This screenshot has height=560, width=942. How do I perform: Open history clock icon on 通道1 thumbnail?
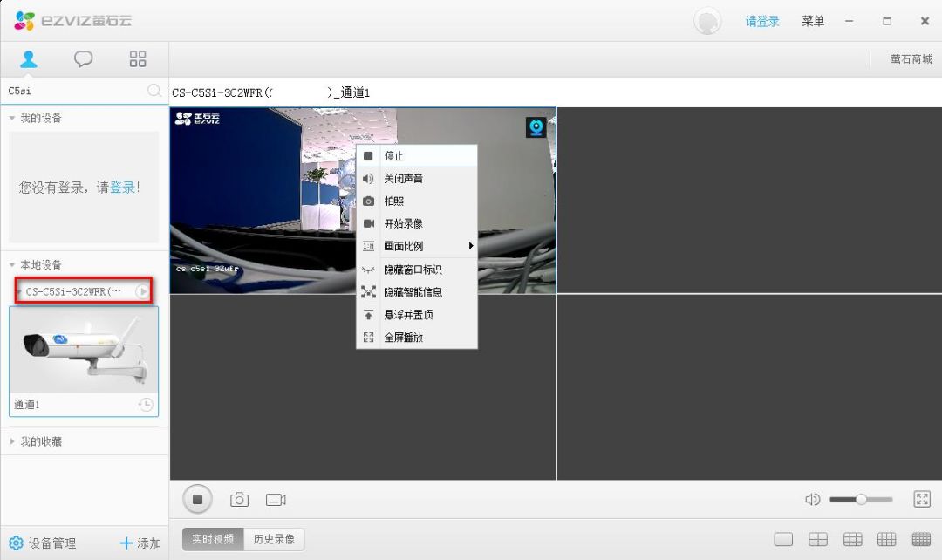click(x=146, y=405)
